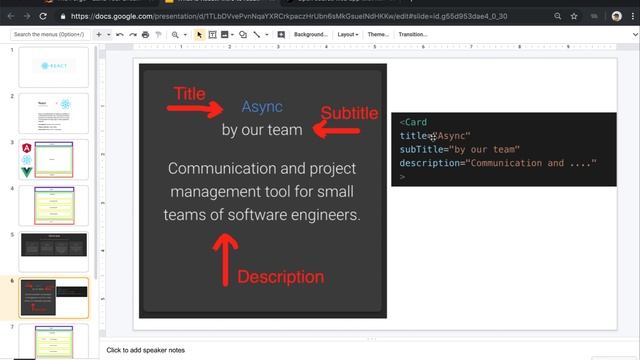Reload the page with the refresh icon
This screenshot has height=360, width=640.
(x=43, y=16)
